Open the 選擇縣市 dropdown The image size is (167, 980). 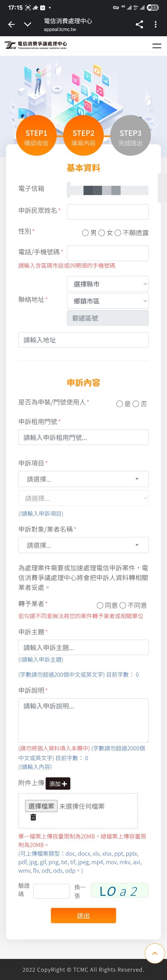(x=108, y=284)
